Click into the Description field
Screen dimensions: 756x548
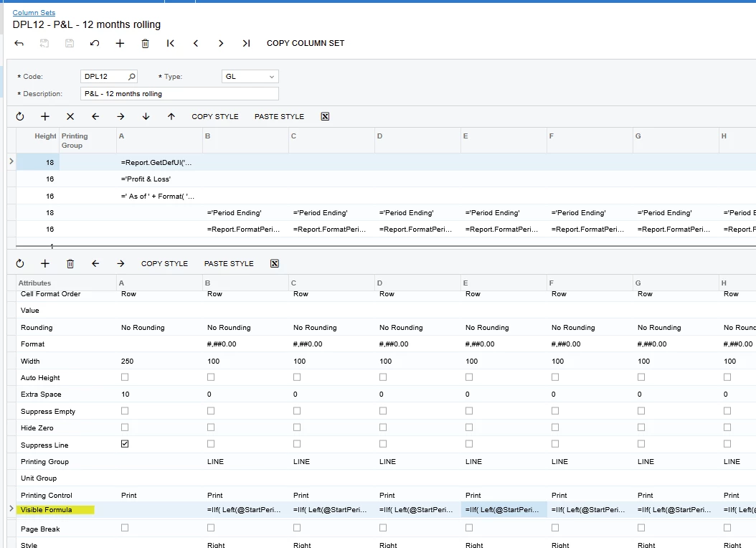(179, 94)
